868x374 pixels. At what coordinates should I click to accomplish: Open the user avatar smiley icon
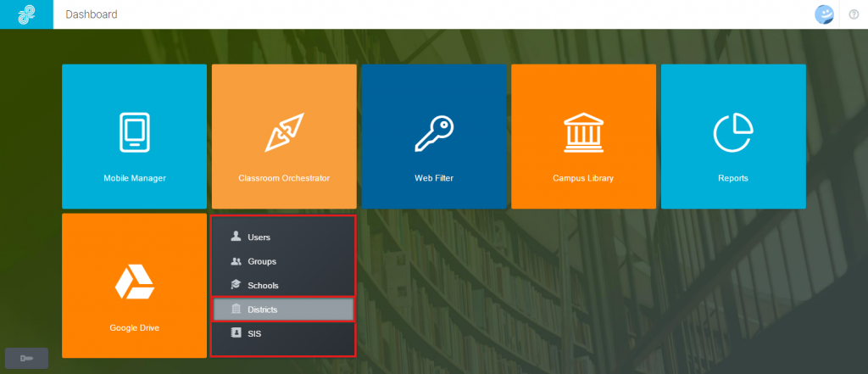click(824, 14)
